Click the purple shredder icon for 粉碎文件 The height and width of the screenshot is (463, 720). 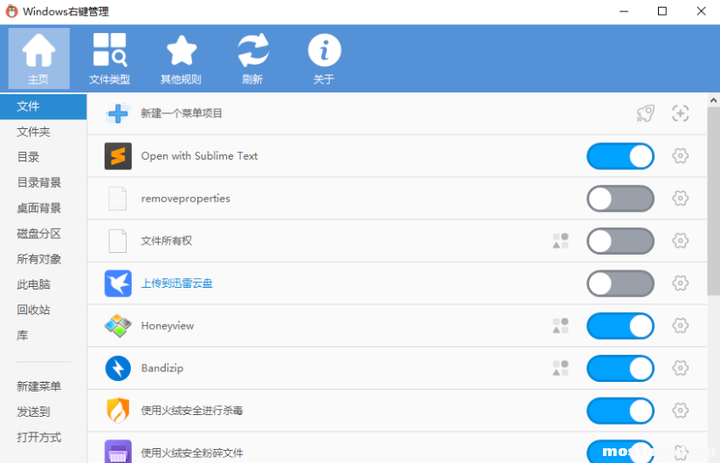[x=118, y=451]
